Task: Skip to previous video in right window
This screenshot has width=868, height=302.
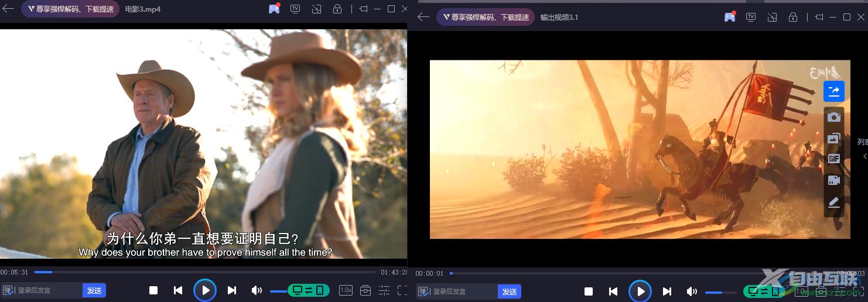Action: pos(613,291)
